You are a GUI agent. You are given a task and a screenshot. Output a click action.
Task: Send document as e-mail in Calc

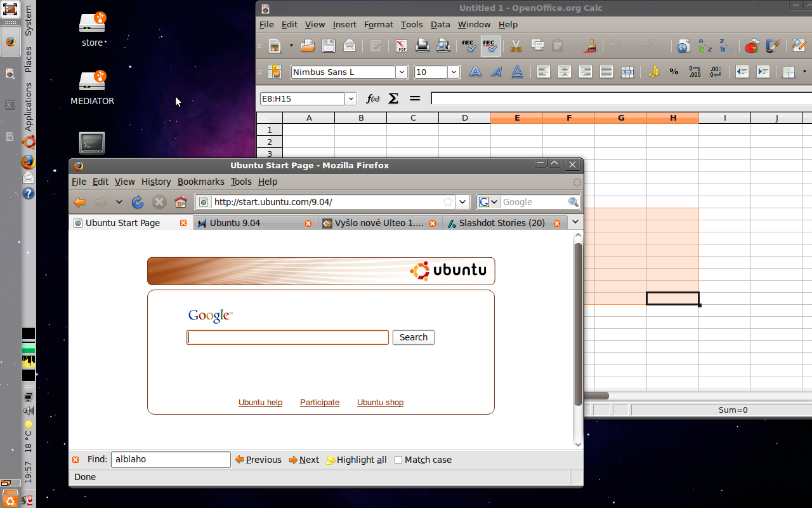click(x=350, y=46)
